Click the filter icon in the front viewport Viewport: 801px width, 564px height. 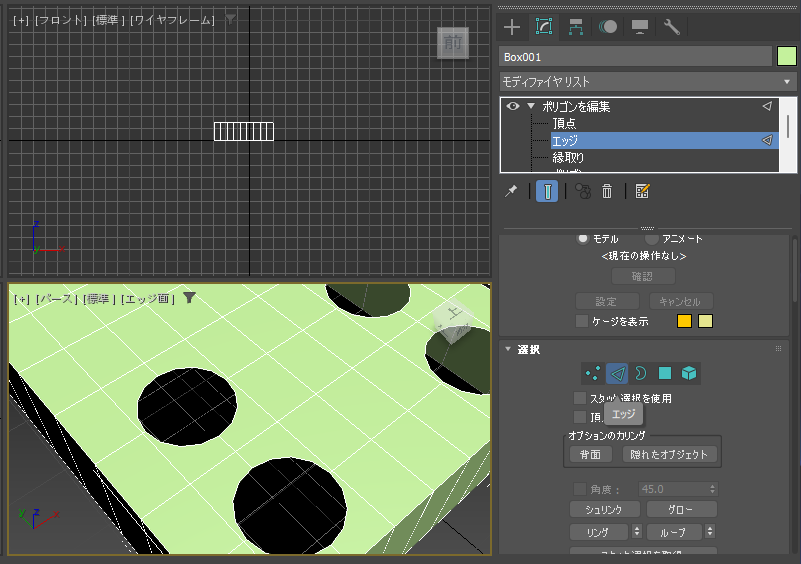[231, 20]
